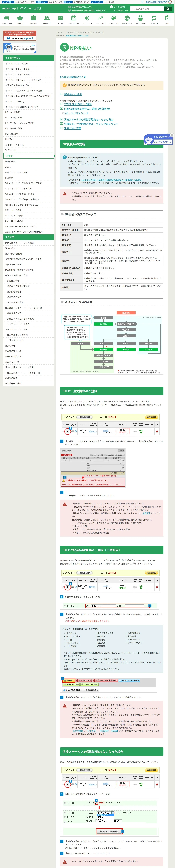Open イプシロン：カード決済 in sidebar
175x868 pixels.
tap(29, 64)
